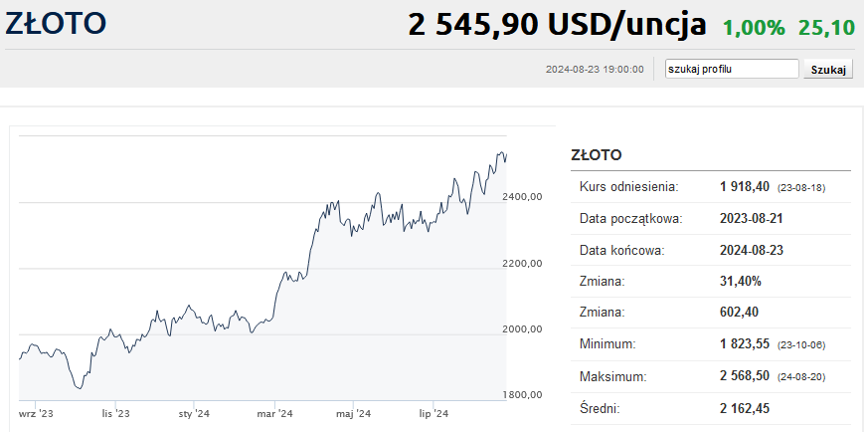Click the ZŁOTO page heading
Viewport: 868px width, 432px height.
pos(56,24)
